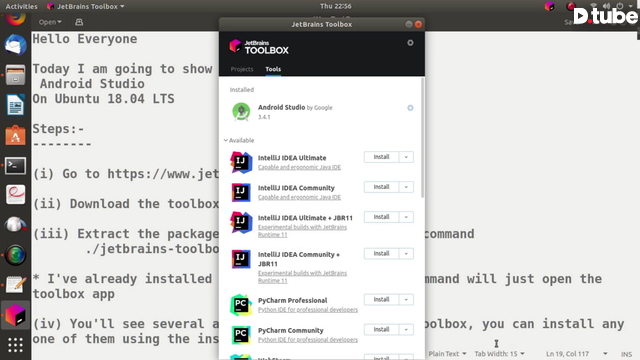Open IntelliJ Community + JBR11 install options arrow

[x=406, y=254]
